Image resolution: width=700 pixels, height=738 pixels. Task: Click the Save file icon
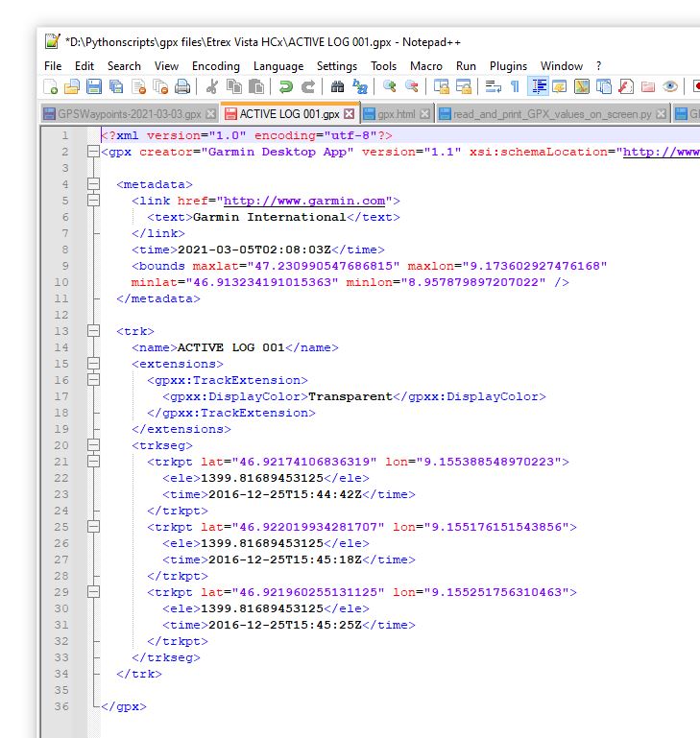[94, 87]
